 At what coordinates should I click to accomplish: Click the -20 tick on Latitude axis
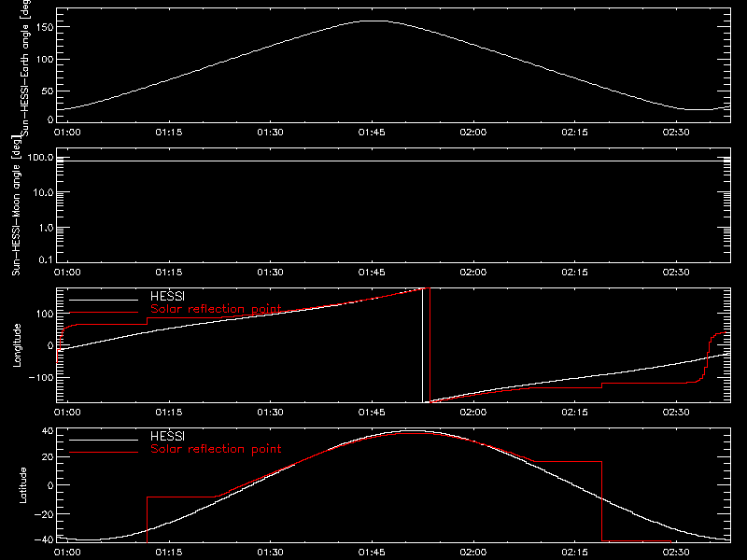point(44,514)
